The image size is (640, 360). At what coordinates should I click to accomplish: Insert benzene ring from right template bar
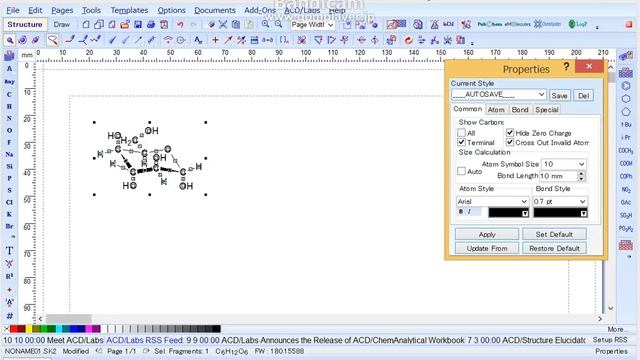pyautogui.click(x=626, y=86)
